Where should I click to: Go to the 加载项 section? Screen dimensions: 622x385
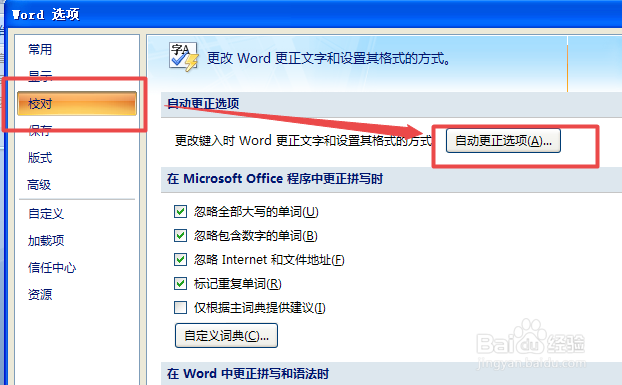coord(46,240)
